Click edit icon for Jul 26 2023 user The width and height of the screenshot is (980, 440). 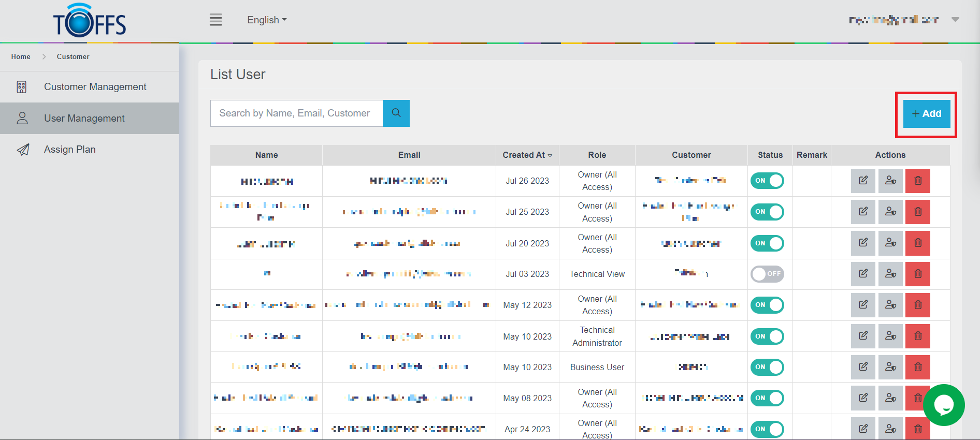[x=863, y=181]
